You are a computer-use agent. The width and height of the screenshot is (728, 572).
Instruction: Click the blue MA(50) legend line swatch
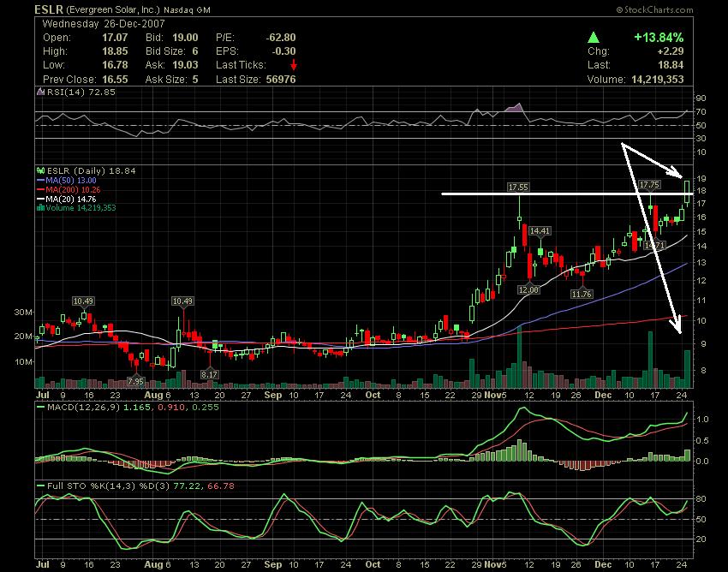(x=41, y=181)
